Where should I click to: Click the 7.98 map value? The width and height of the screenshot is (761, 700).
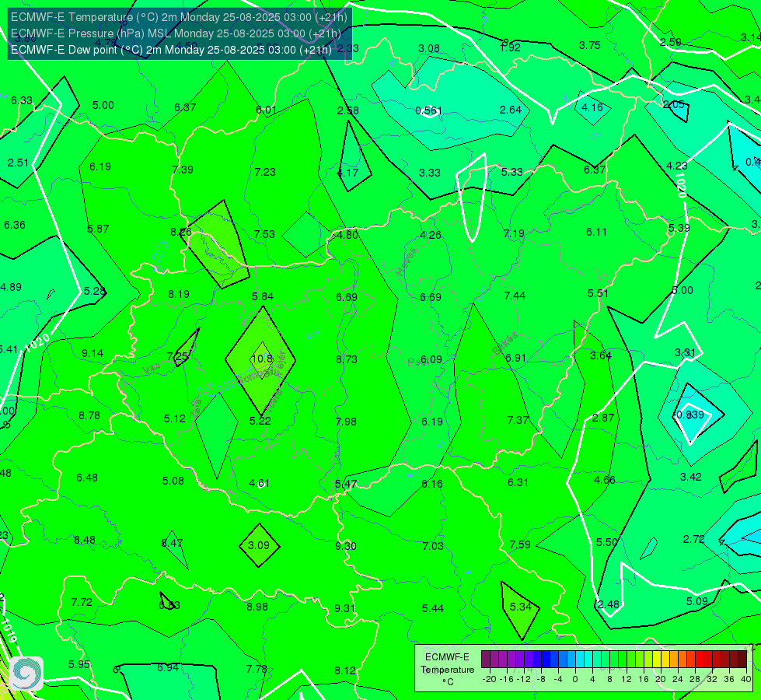pyautogui.click(x=346, y=421)
